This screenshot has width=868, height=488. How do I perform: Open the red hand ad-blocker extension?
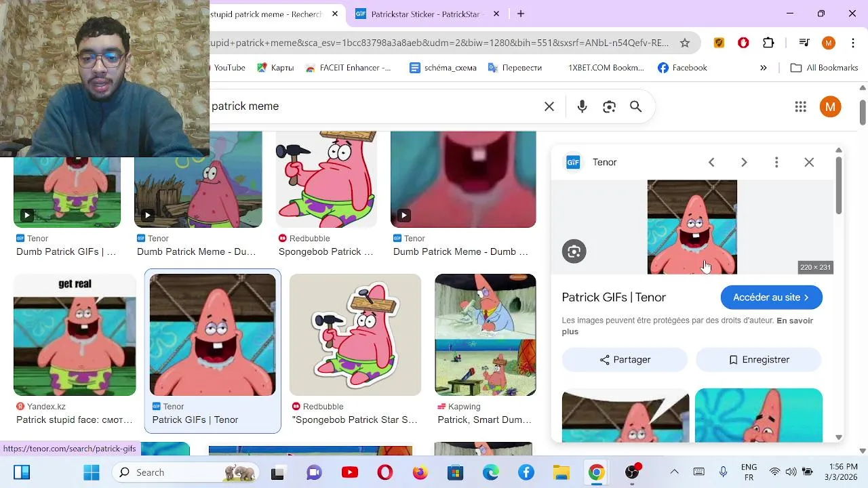[x=743, y=43]
